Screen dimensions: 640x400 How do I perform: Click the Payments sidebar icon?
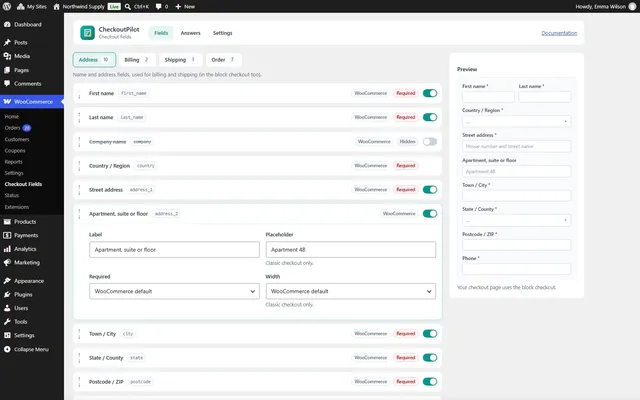coord(7,236)
